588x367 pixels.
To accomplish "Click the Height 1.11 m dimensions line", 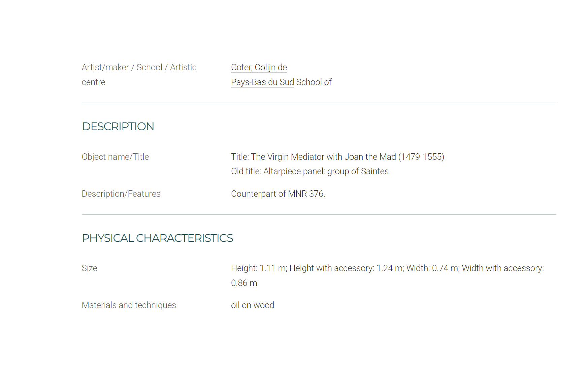I will [387, 268].
